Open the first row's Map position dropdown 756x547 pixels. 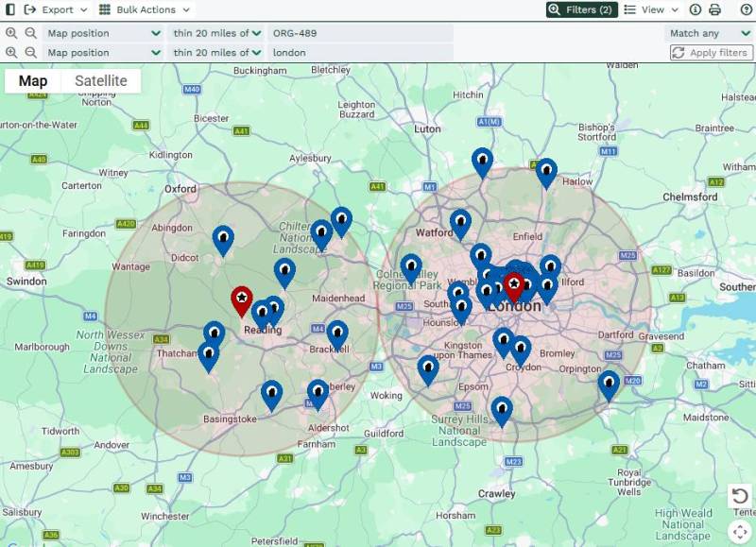[104, 33]
